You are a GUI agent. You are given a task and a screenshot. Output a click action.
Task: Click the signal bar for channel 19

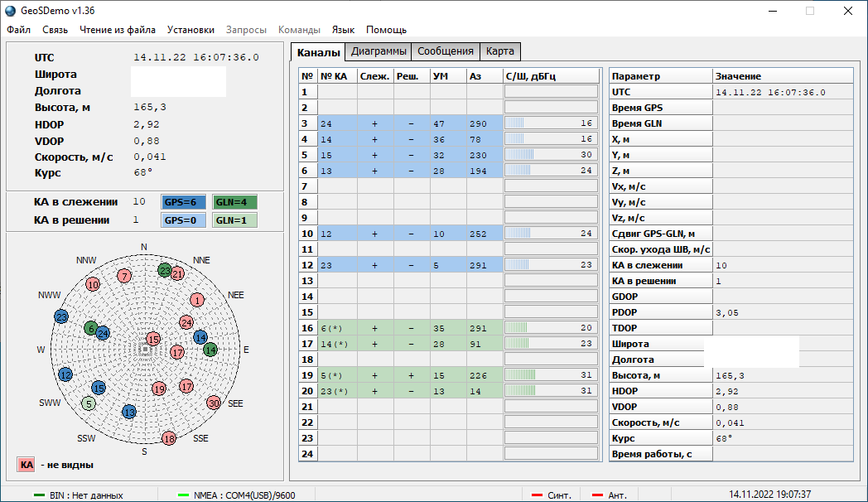pyautogui.click(x=551, y=374)
